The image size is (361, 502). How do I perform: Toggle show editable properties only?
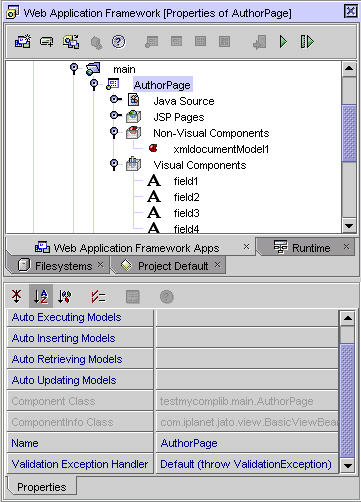[98, 296]
